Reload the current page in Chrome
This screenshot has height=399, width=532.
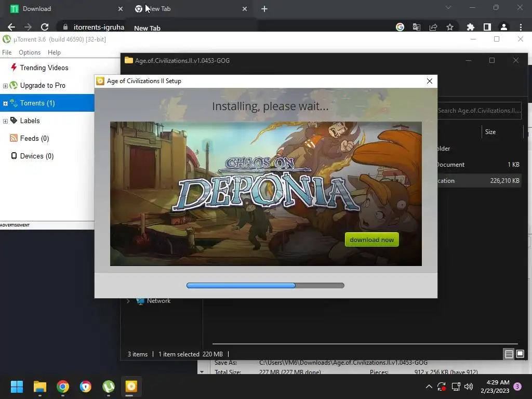pos(45,27)
